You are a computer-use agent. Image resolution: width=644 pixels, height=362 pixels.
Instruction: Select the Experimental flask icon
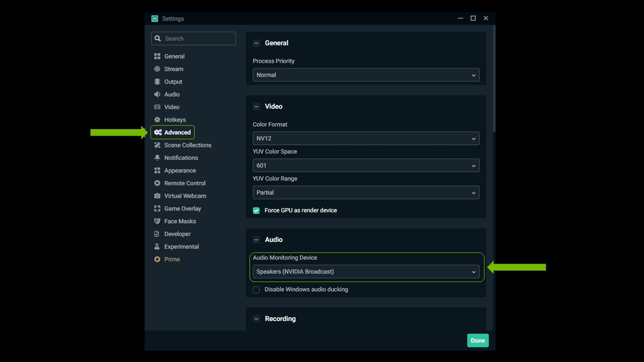[x=157, y=246]
